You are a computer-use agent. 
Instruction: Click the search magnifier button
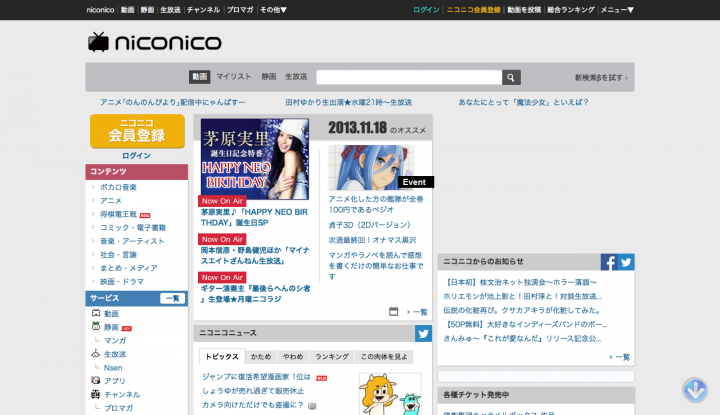[x=511, y=78]
